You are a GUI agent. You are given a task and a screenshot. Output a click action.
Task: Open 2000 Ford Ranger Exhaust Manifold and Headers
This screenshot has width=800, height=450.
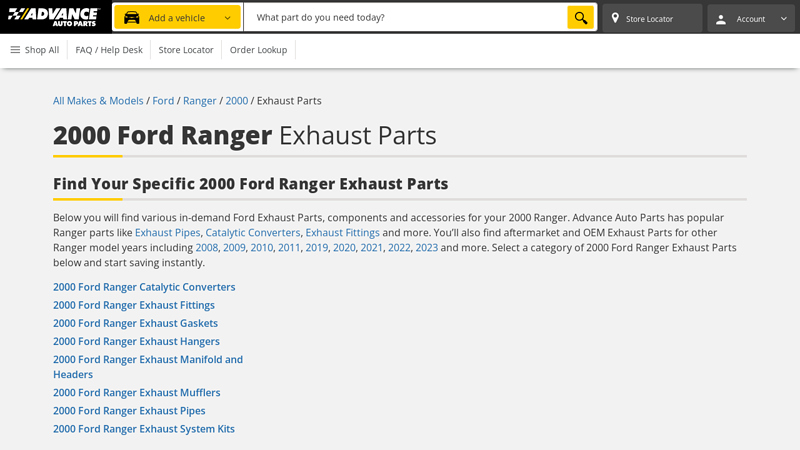148,367
